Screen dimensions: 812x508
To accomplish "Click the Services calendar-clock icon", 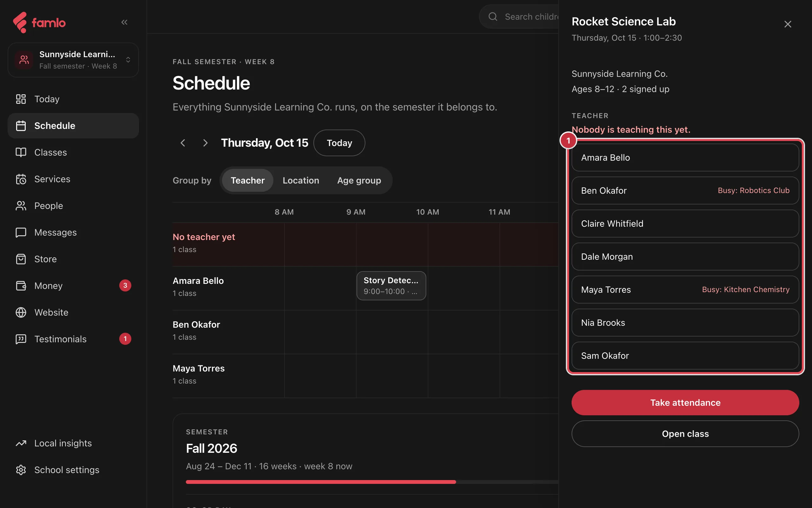I will pyautogui.click(x=21, y=179).
